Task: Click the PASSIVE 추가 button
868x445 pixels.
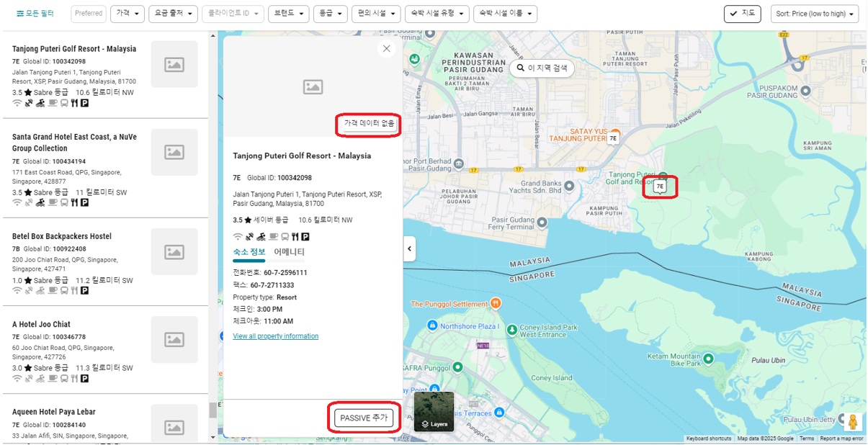Action: click(x=364, y=418)
